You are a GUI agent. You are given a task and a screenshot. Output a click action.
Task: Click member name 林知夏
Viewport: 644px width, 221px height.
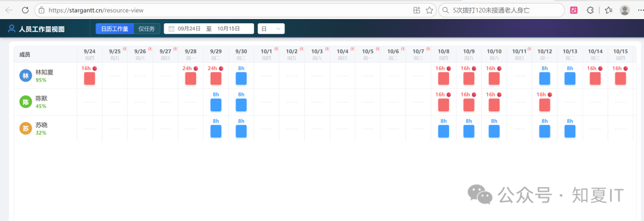click(44, 72)
